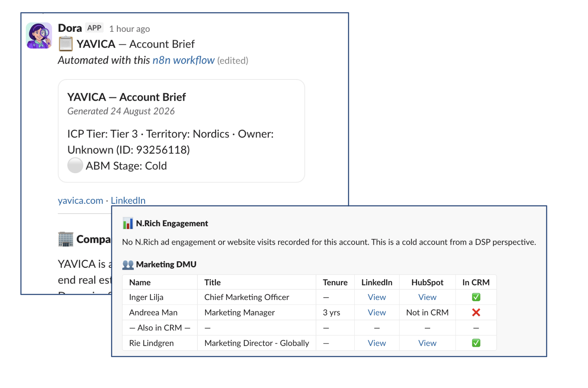Image resolution: width=588 pixels, height=388 pixels.
Task: Click the Title column header
Action: [212, 282]
